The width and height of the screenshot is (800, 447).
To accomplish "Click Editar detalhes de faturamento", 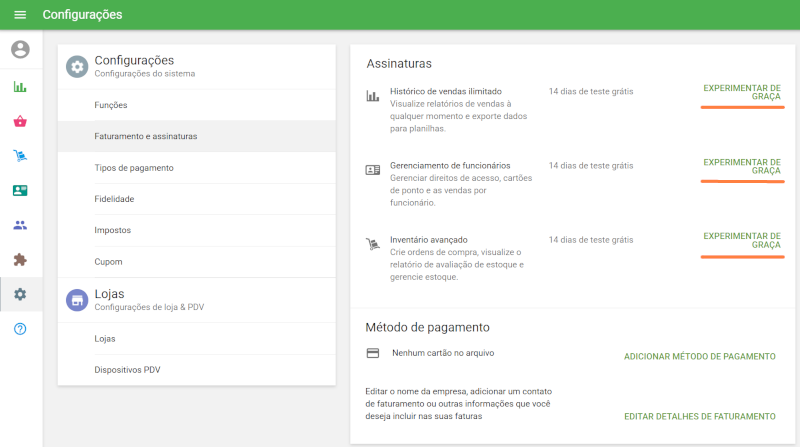I will pyautogui.click(x=699, y=416).
